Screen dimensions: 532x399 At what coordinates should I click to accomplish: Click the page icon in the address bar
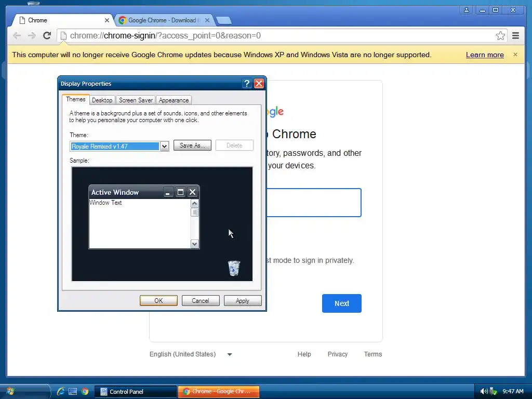pyautogui.click(x=63, y=36)
